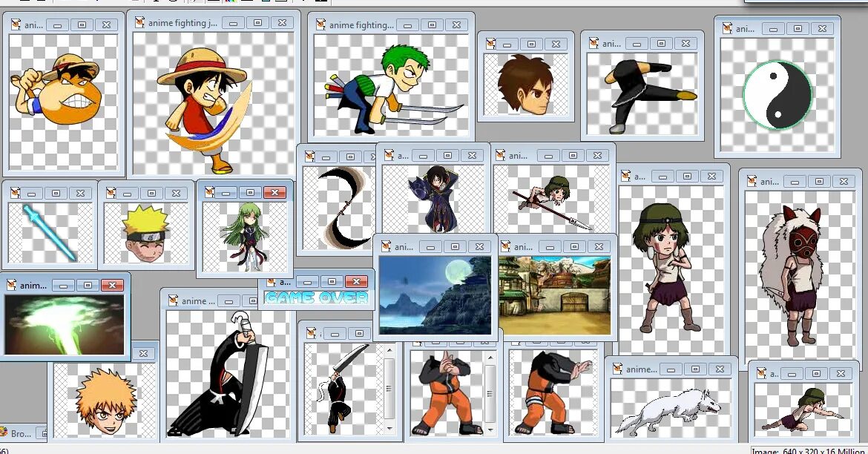Open system menu icon of yin-yang window

click(727, 28)
